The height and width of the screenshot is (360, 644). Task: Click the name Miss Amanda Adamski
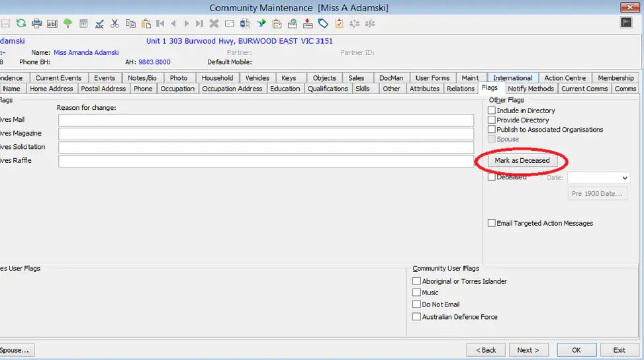(86, 52)
